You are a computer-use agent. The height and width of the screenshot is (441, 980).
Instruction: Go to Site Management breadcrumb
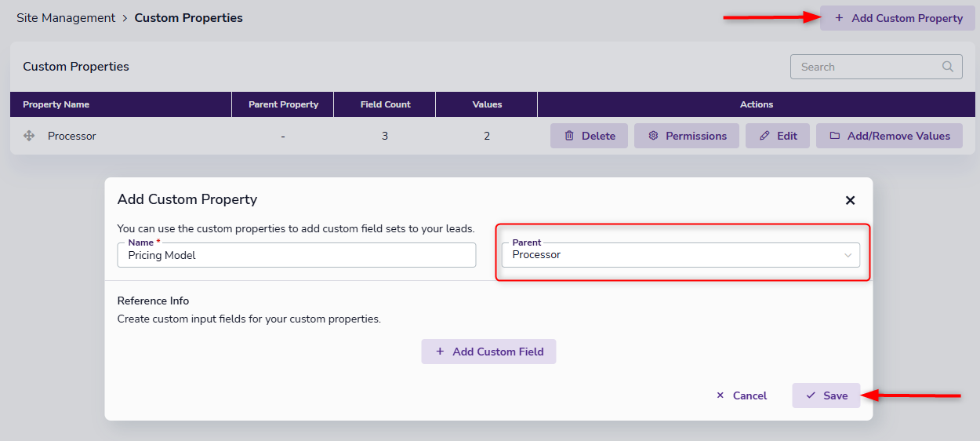point(66,17)
